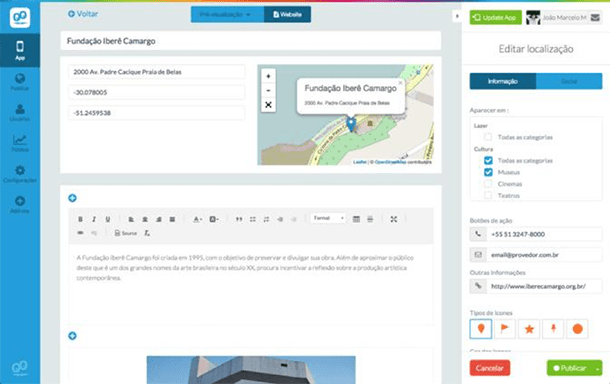The image size is (610, 384).
Task: Click the red Cancelar button
Action: pyautogui.click(x=490, y=368)
